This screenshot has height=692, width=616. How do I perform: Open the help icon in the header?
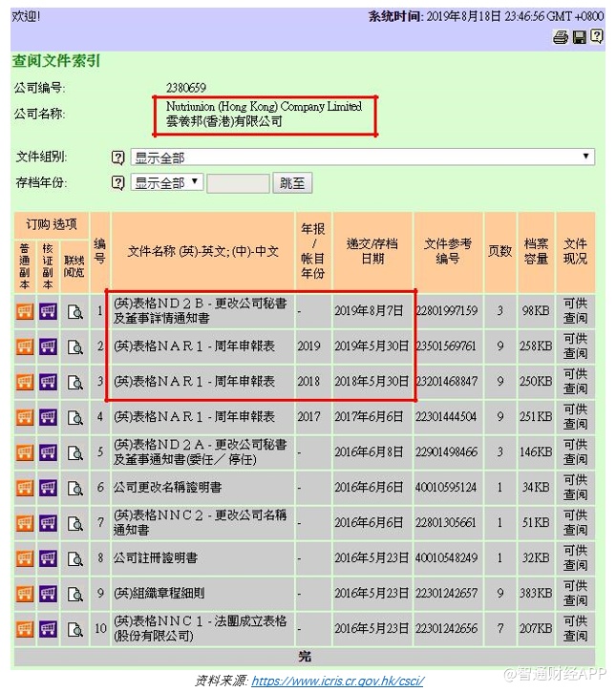[597, 36]
